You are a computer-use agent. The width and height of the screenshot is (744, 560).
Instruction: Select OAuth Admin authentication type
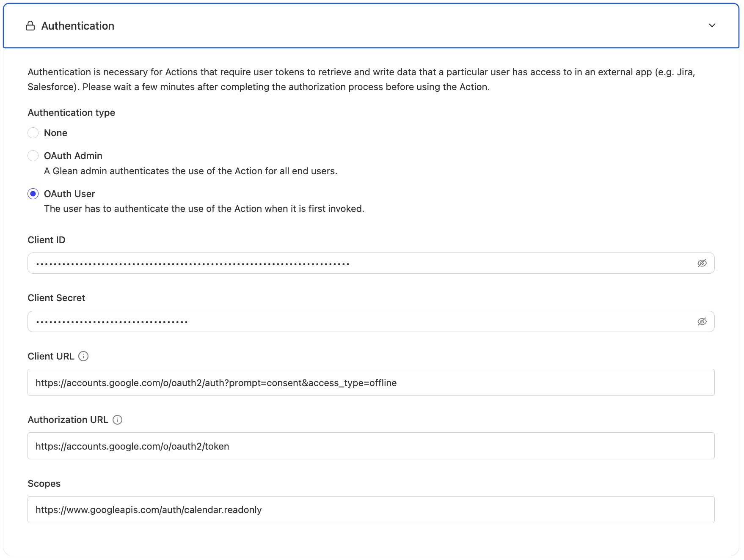point(33,155)
